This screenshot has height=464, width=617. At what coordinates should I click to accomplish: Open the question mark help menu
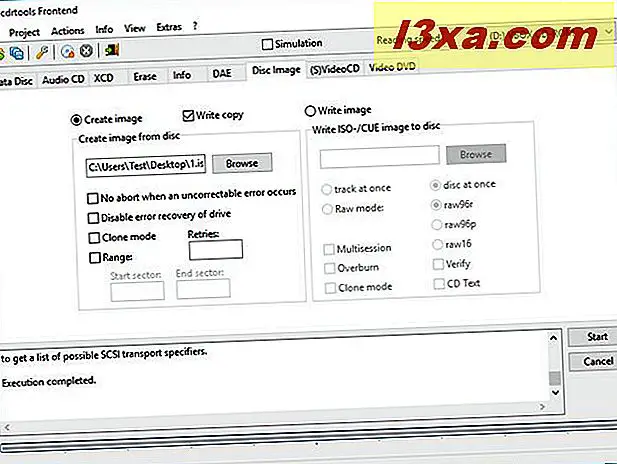tap(195, 26)
